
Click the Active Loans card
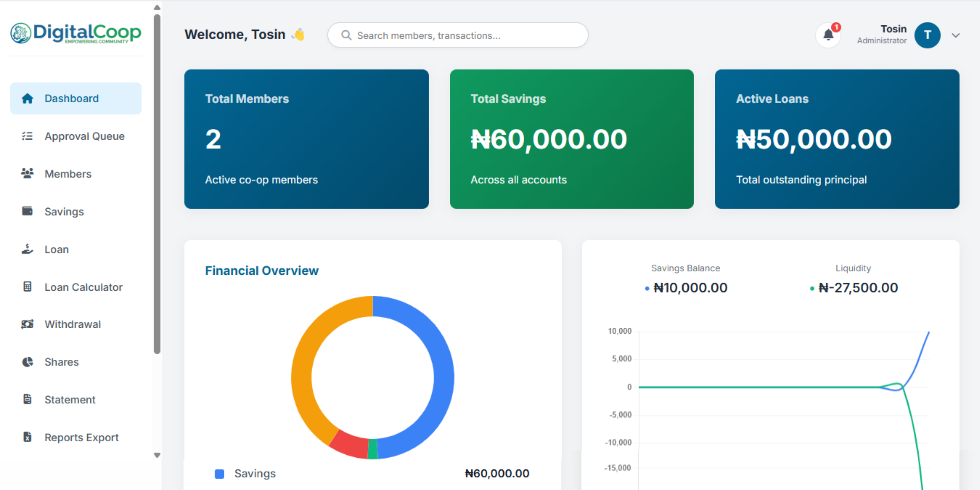837,139
